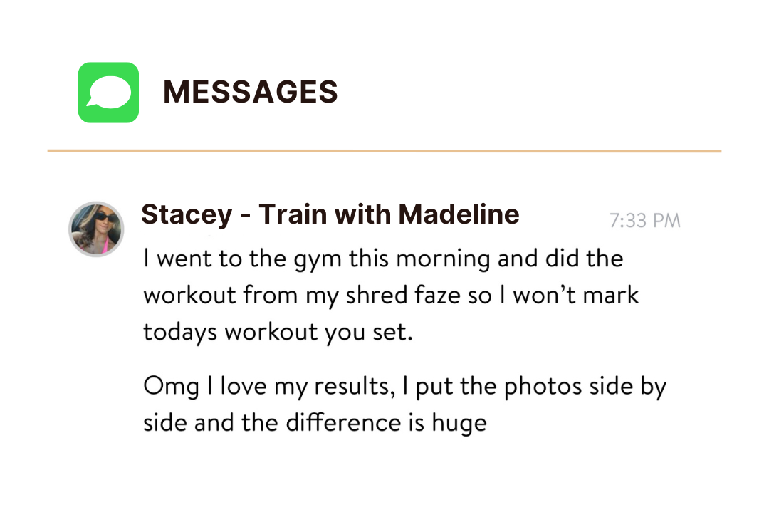Click the words "shred faze" in the message

tap(402, 295)
